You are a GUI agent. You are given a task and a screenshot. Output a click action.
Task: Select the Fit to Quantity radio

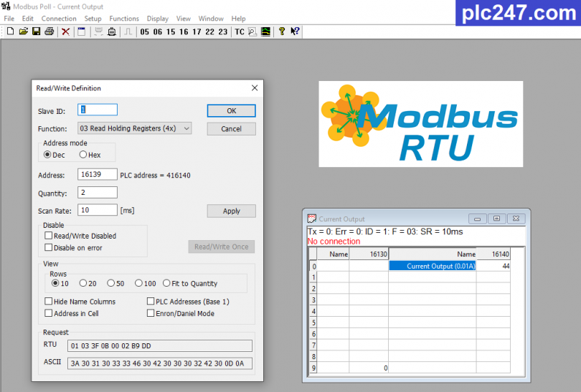click(166, 283)
